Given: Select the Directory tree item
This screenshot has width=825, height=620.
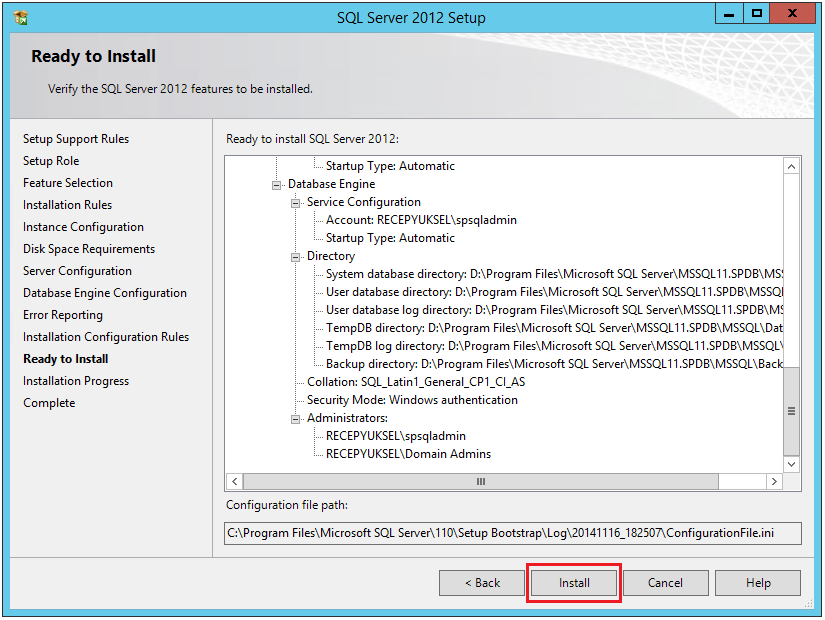Looking at the screenshot, I should 331,256.
